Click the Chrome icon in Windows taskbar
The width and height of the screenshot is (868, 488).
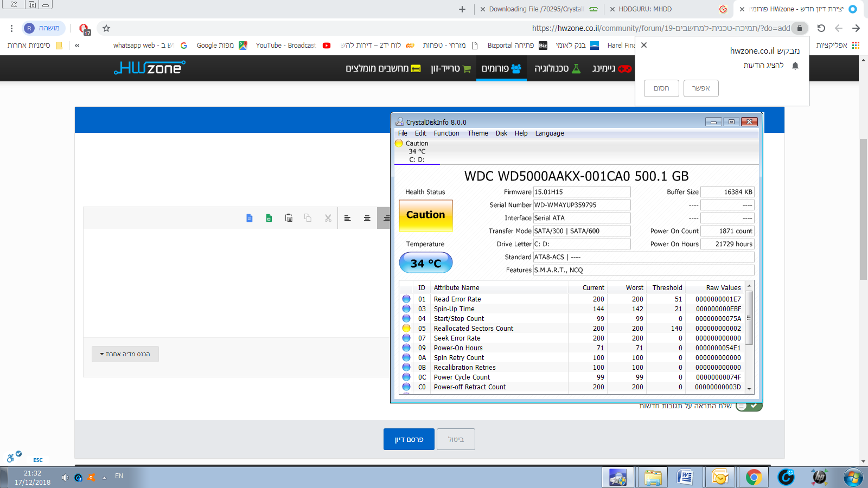[754, 477]
